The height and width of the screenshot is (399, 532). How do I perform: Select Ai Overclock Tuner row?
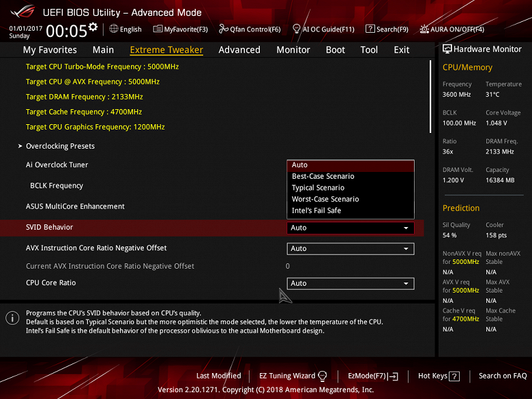pos(57,165)
